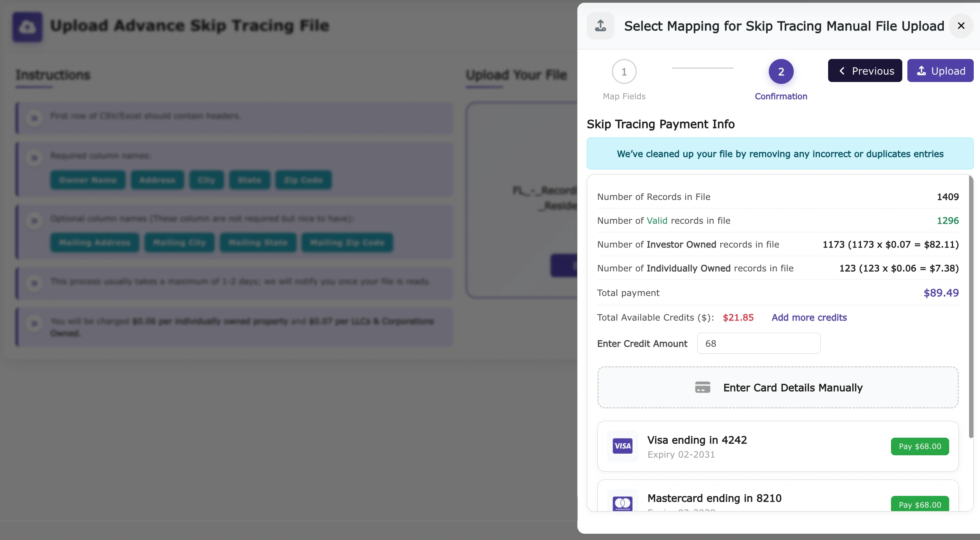This screenshot has height=540, width=980.
Task: Expand the Optional column names instruction
Action: click(35, 220)
